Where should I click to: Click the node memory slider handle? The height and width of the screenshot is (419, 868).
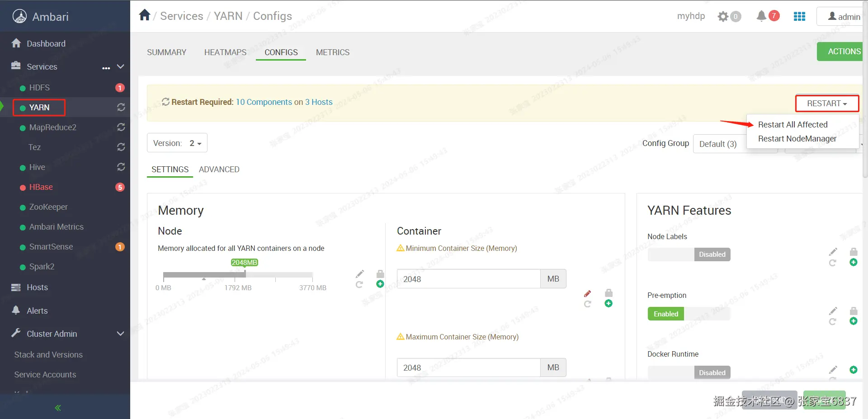point(245,275)
